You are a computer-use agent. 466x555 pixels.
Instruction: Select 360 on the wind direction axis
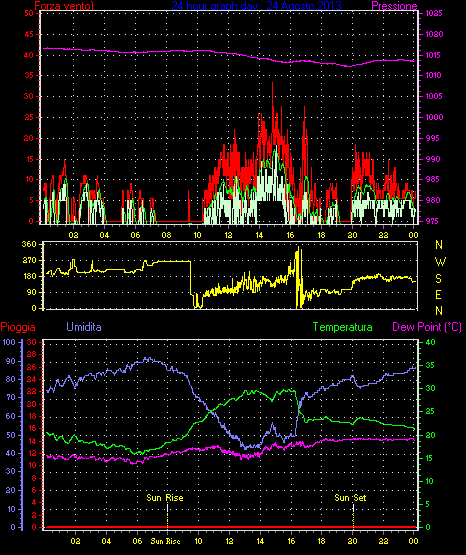click(x=29, y=244)
